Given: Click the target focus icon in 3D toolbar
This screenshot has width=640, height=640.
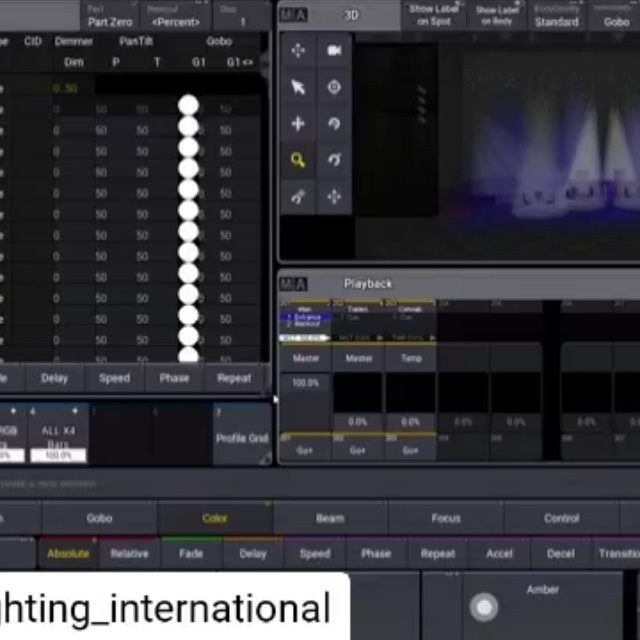Looking at the screenshot, I should [x=334, y=87].
